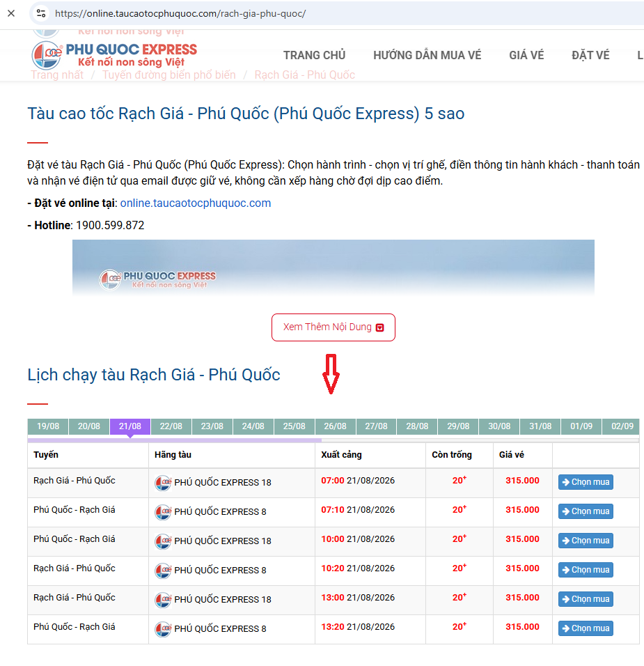Expand Xem Thêm Nội Dung button
The image size is (644, 666).
[333, 327]
